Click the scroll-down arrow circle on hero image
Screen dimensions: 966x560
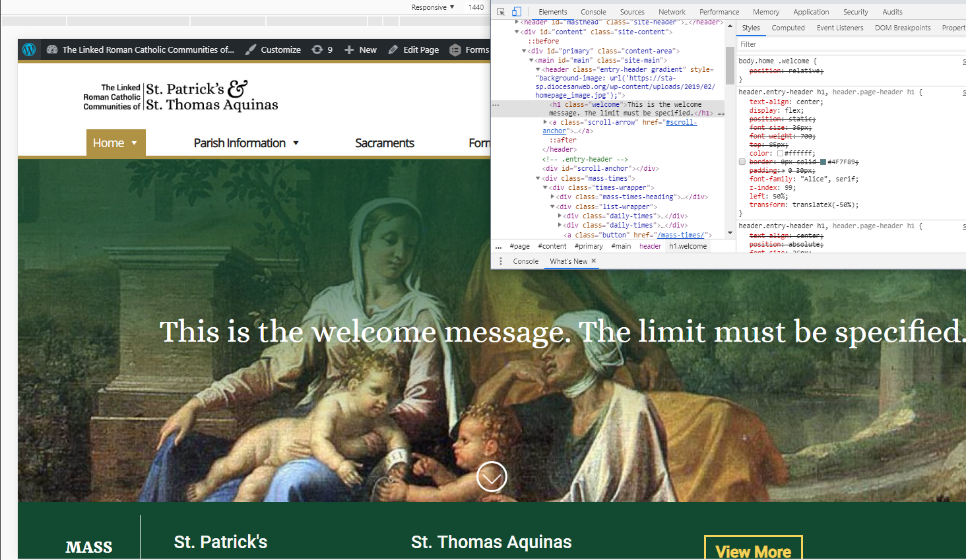(492, 476)
